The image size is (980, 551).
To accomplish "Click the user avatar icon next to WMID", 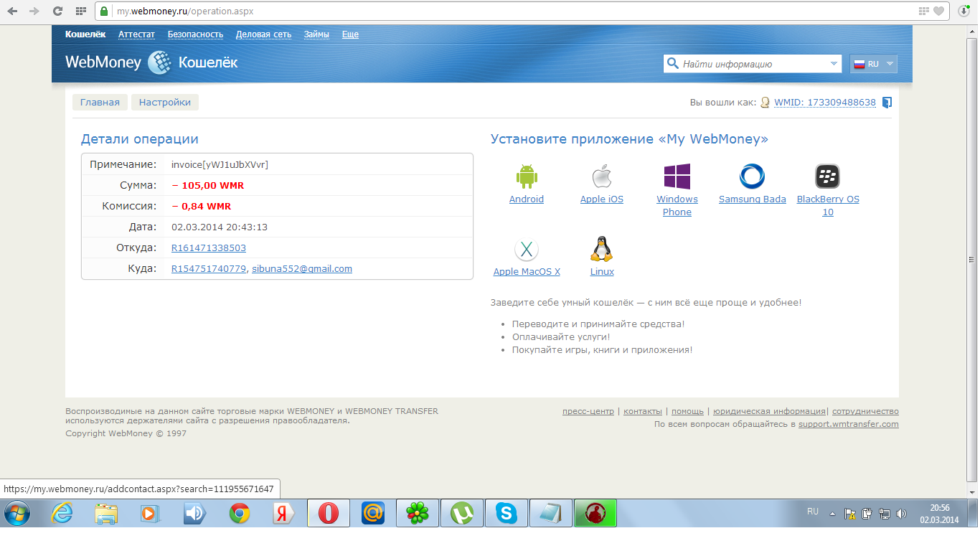I will tap(765, 103).
